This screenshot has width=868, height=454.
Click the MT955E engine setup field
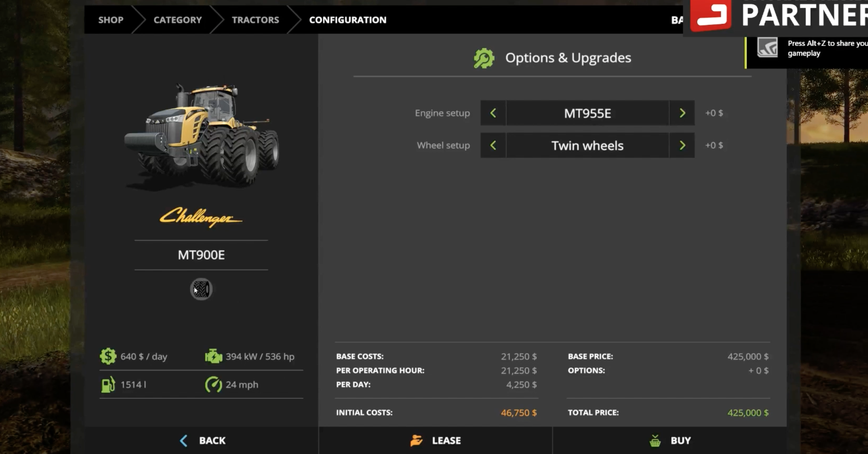[x=587, y=113]
